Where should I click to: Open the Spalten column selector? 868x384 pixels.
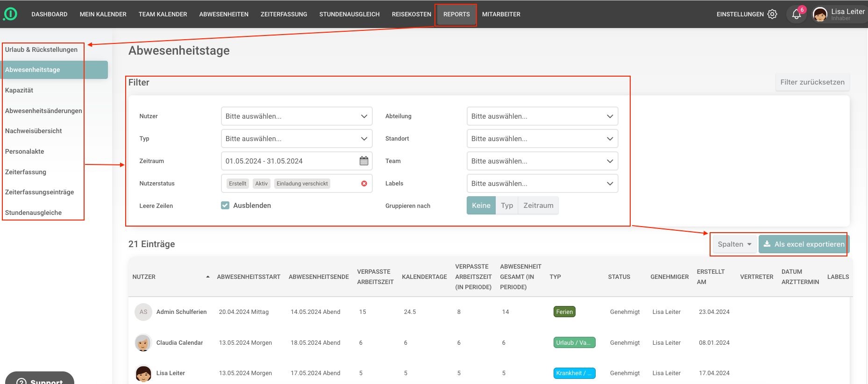click(x=734, y=244)
